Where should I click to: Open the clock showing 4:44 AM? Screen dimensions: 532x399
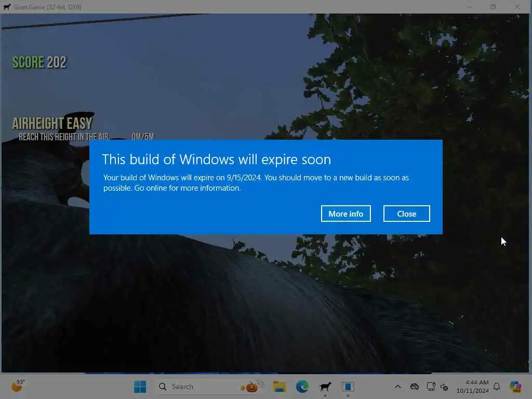click(472, 387)
